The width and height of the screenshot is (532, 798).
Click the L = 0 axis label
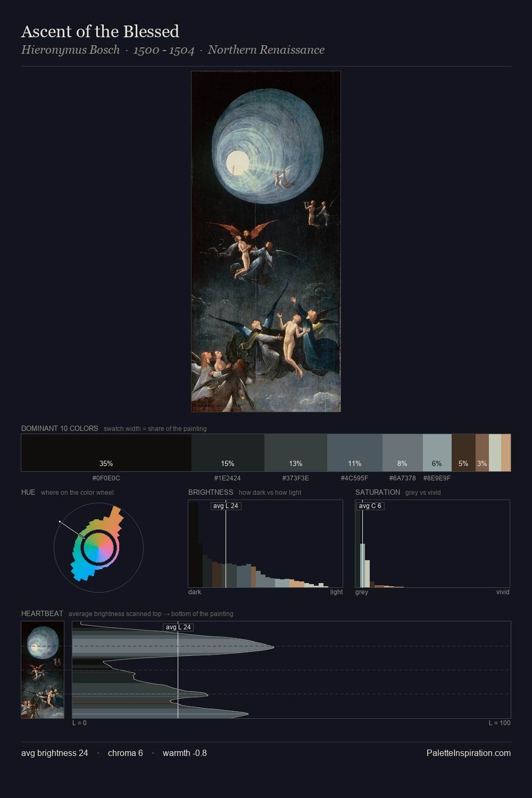click(79, 723)
